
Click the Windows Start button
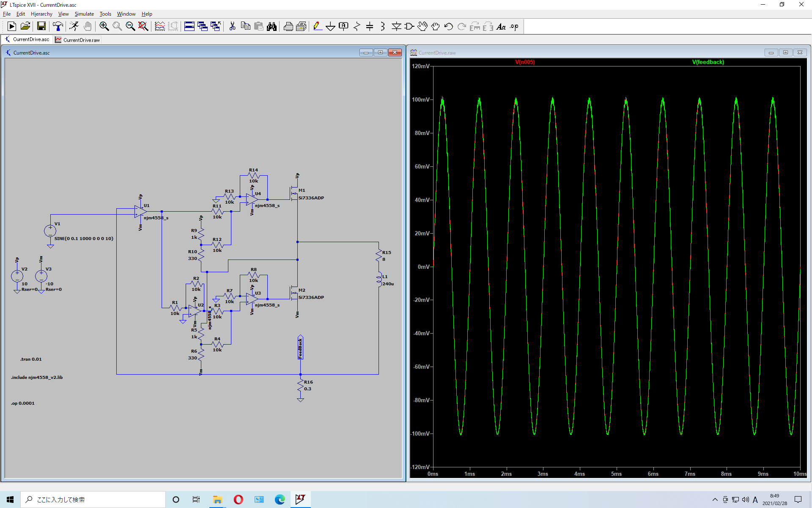point(10,500)
